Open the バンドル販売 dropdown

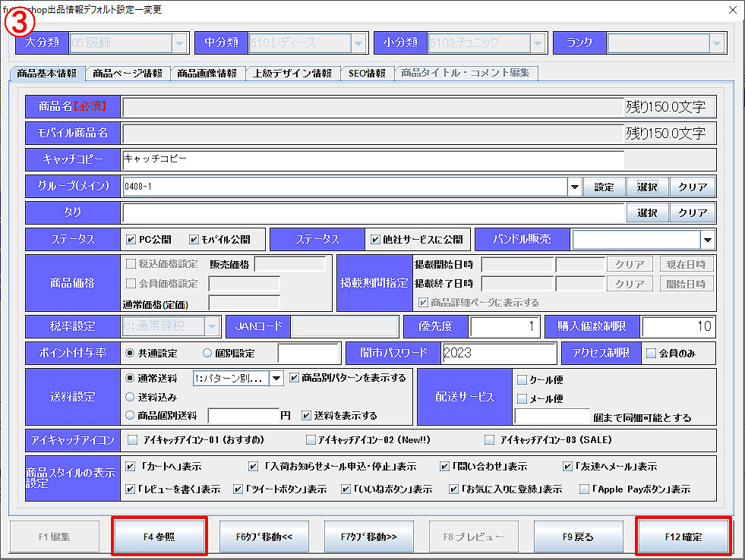coord(707,240)
